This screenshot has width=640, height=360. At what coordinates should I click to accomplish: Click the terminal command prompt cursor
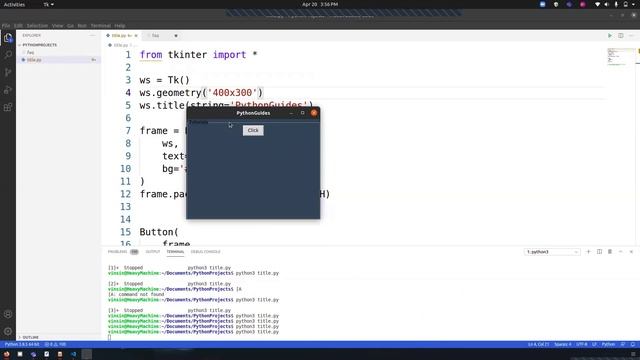[109, 337]
